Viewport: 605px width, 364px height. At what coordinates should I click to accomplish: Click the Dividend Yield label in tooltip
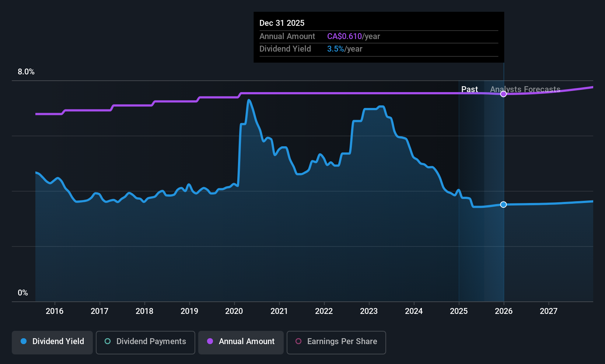(285, 49)
